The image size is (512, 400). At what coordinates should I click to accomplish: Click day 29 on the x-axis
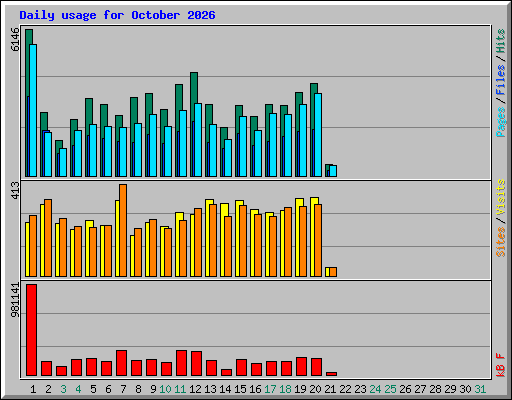tap(450, 389)
